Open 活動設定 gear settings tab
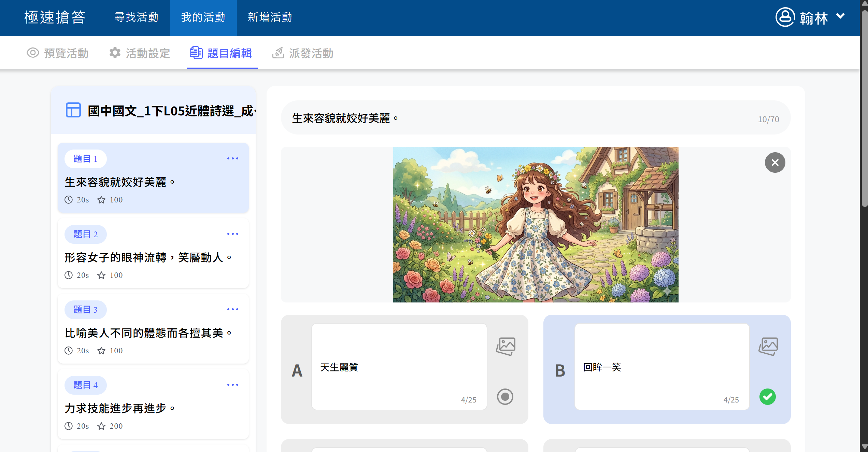This screenshot has height=452, width=868. coord(140,53)
